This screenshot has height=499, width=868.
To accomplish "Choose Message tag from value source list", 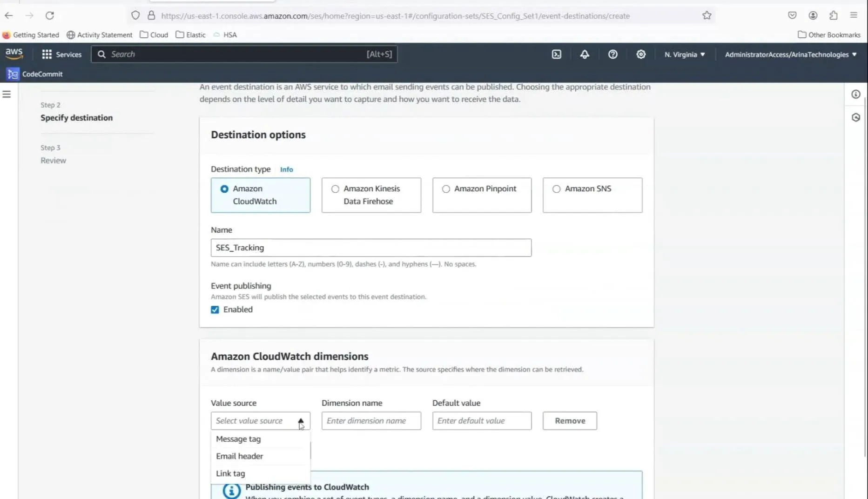I will pyautogui.click(x=238, y=439).
